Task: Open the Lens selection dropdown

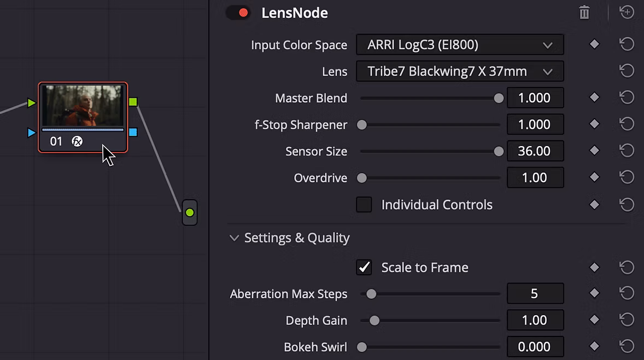Action: click(459, 71)
